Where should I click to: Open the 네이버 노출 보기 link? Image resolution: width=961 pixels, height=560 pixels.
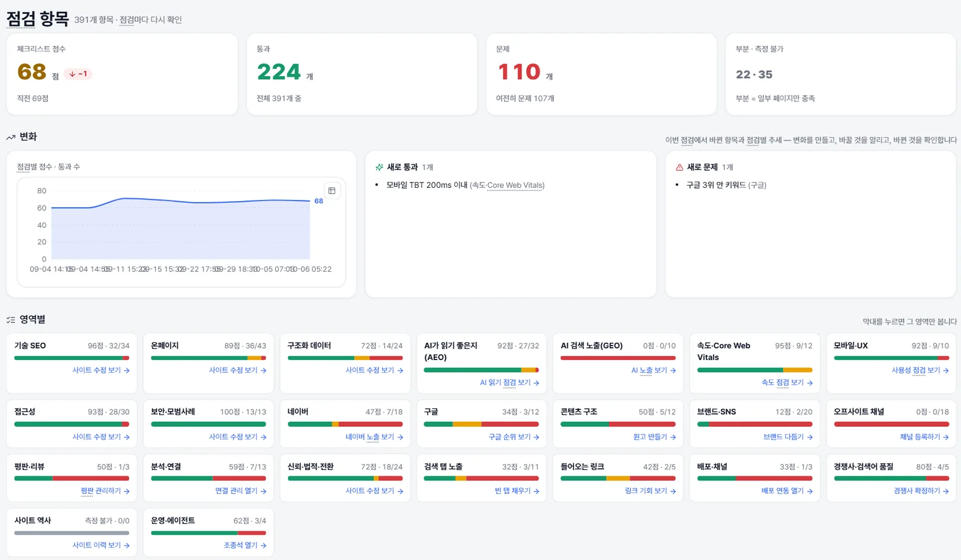pyautogui.click(x=374, y=437)
